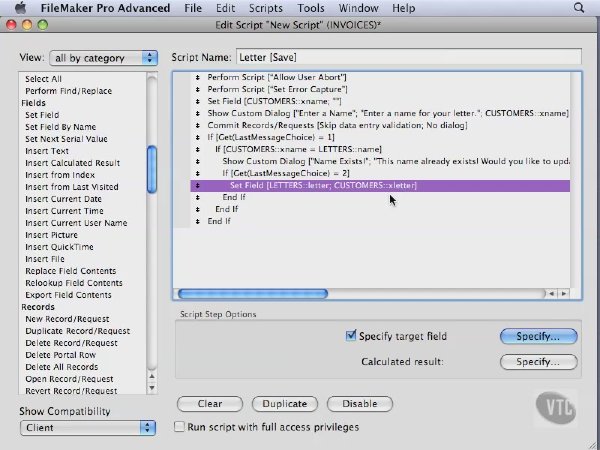
Task: Select Show Custom Dialog Enter a Name line
Action: click(380, 114)
